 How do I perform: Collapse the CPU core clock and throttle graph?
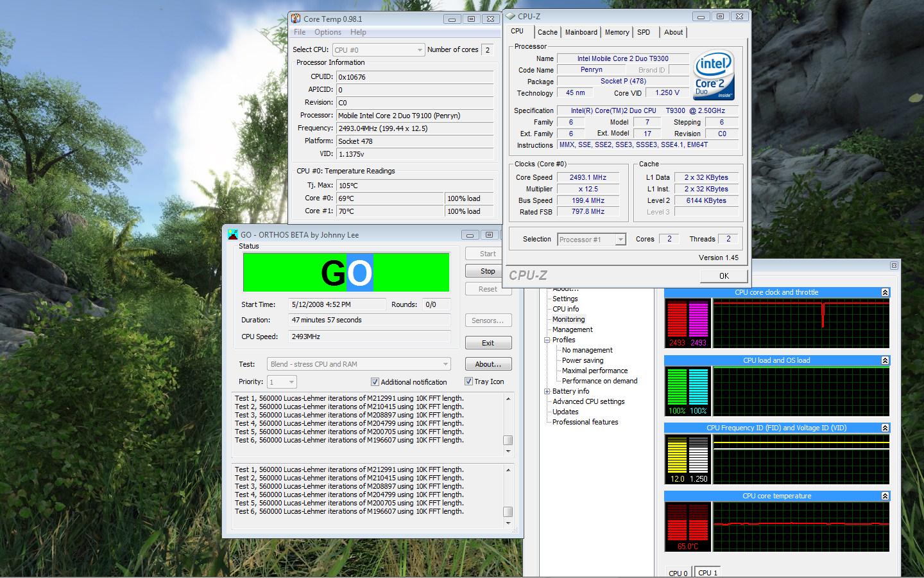(x=885, y=292)
